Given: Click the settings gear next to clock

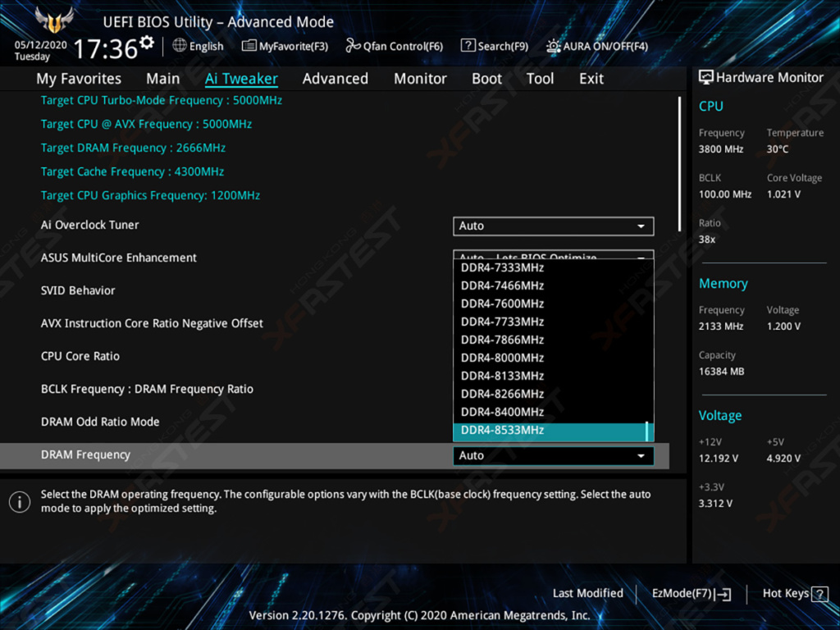Looking at the screenshot, I should 146,42.
